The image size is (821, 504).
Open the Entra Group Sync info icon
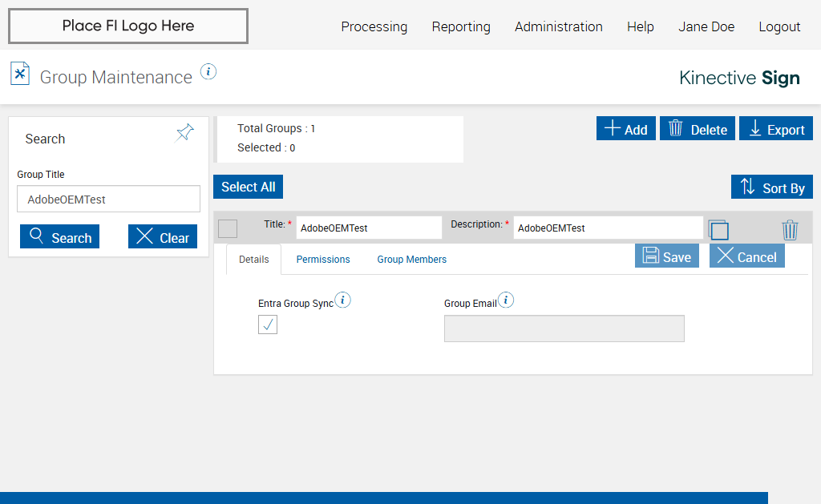point(343,300)
